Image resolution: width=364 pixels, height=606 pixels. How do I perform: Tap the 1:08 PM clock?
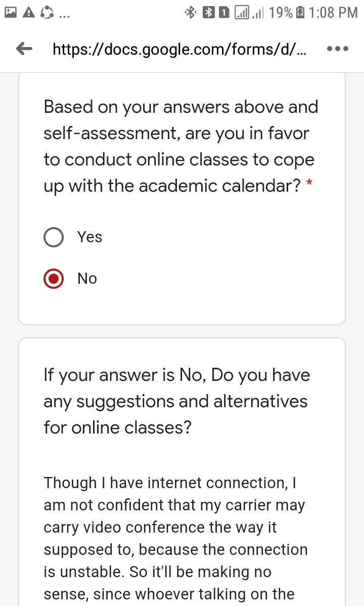point(333,13)
